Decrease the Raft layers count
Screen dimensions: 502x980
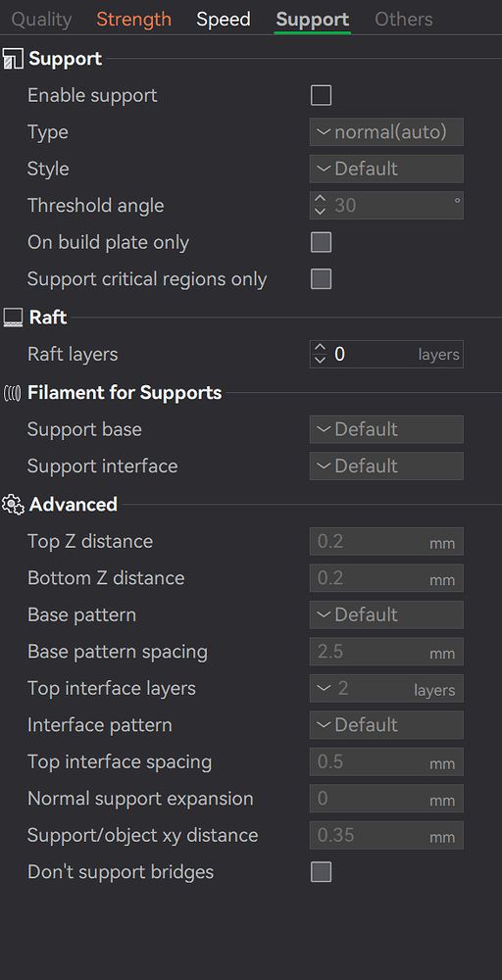point(321,361)
